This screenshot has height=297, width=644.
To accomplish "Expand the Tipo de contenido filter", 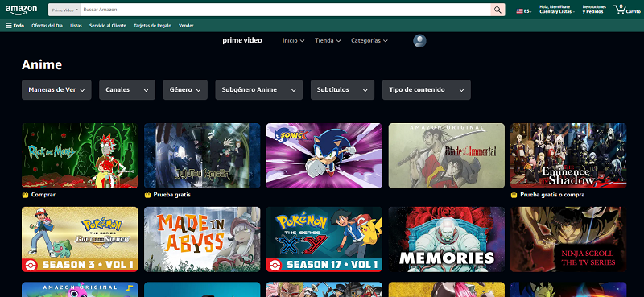I will (427, 90).
